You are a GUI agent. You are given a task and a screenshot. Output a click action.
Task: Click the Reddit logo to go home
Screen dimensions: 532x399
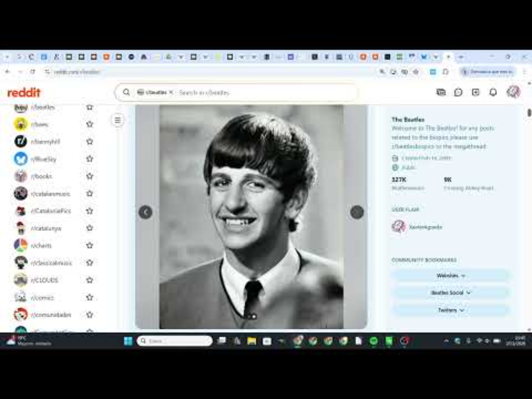click(24, 92)
